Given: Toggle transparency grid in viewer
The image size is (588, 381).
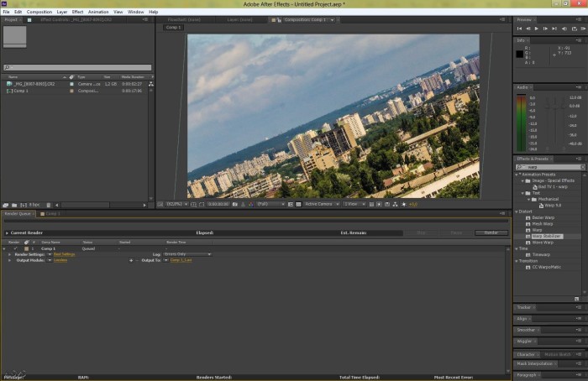Looking at the screenshot, I should [x=298, y=204].
